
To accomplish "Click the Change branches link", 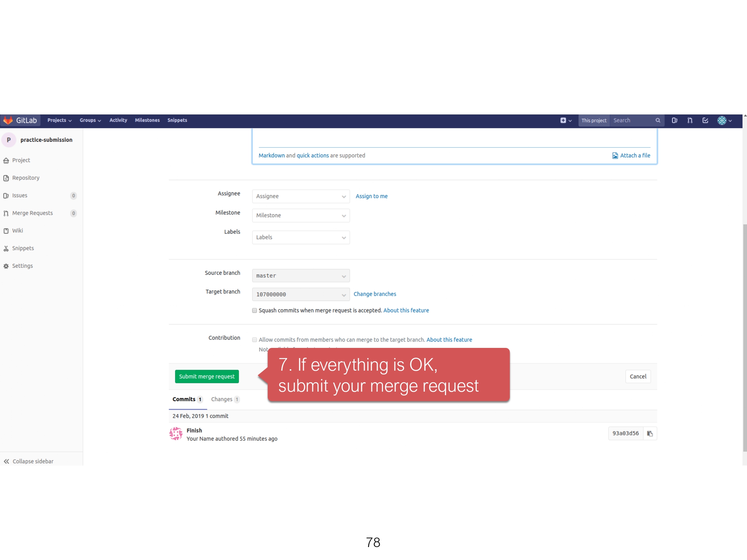I will pos(375,294).
